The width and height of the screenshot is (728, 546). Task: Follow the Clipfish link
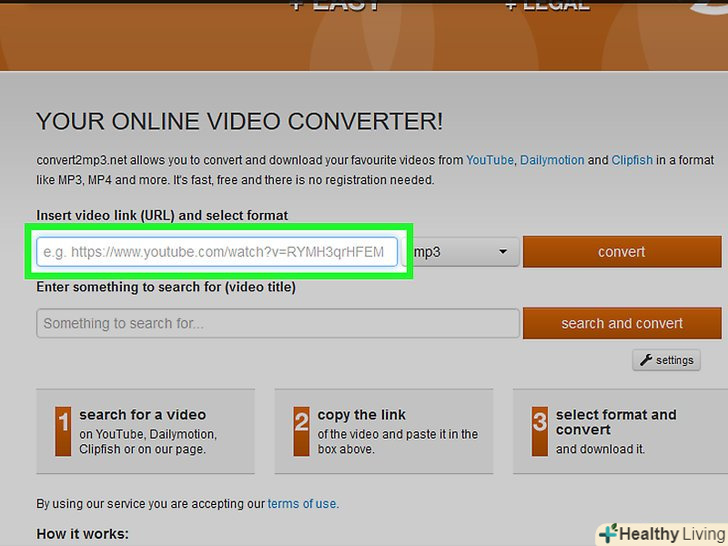click(632, 160)
